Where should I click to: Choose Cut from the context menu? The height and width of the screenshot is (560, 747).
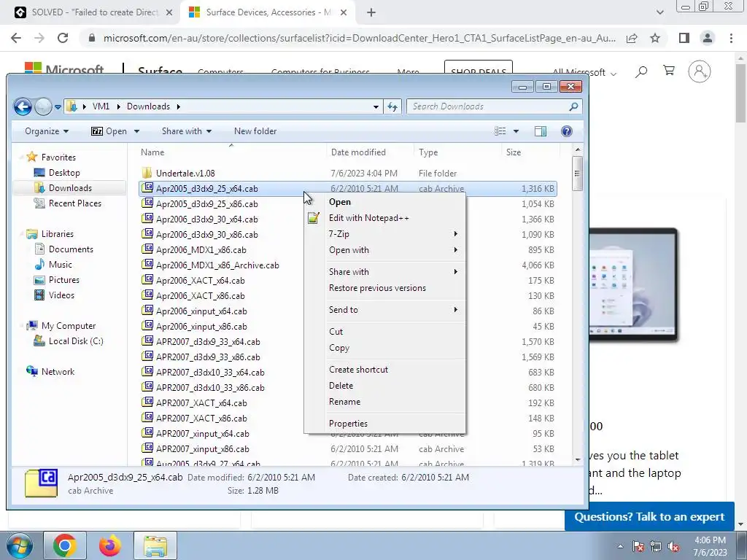384,332
